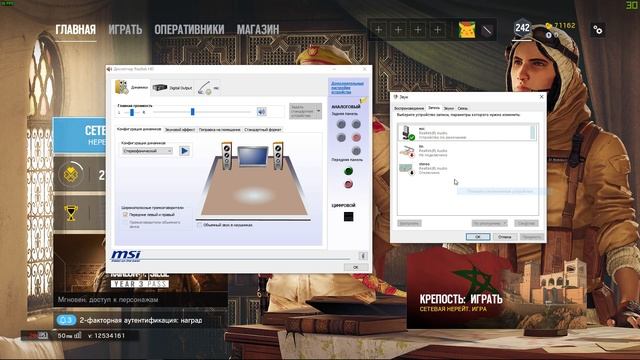This screenshot has height=360, width=640.
Task: Click 'Настроить' button in Sound dialog
Action: pyautogui.click(x=409, y=223)
